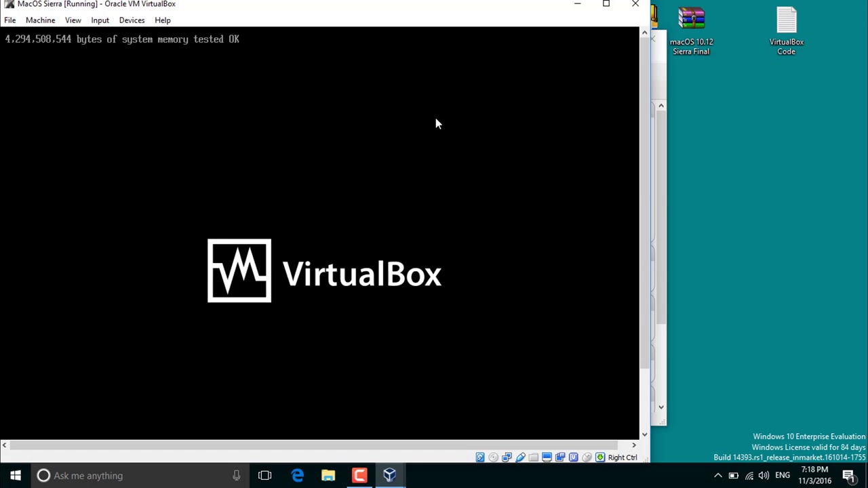
Task: Open File Explorer from taskbar
Action: [x=328, y=476]
